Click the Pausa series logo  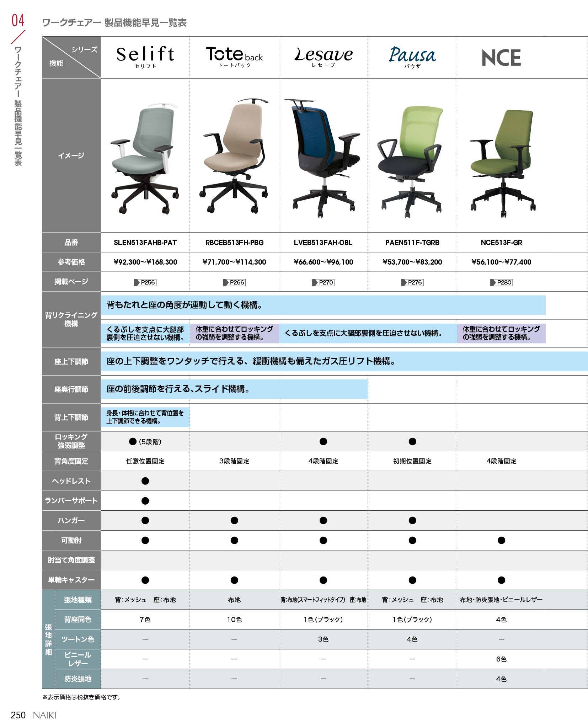pyautogui.click(x=412, y=56)
